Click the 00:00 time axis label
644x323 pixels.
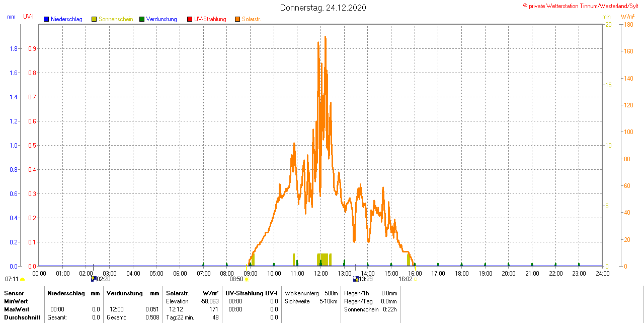(x=39, y=273)
